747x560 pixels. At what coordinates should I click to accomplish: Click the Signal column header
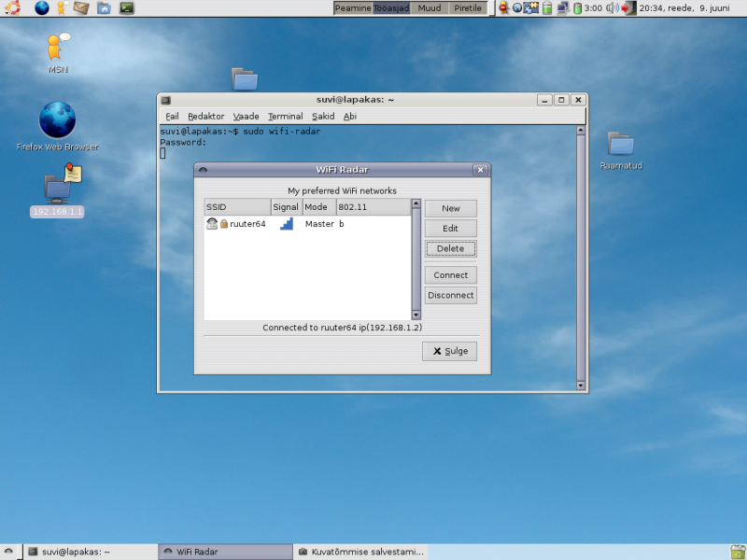click(287, 207)
